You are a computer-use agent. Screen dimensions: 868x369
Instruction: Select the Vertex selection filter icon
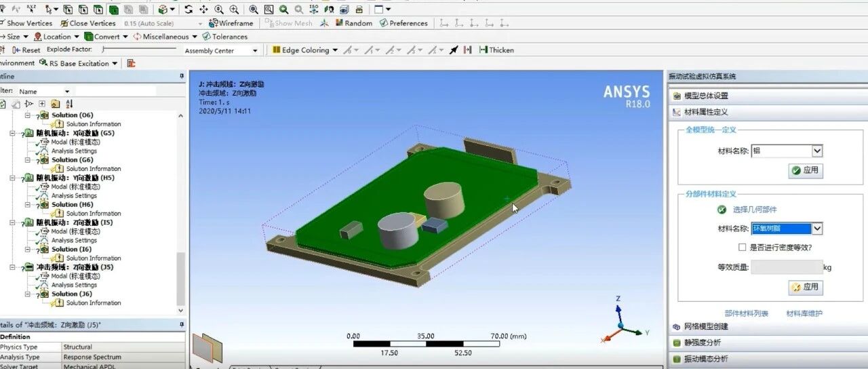[x=68, y=9]
